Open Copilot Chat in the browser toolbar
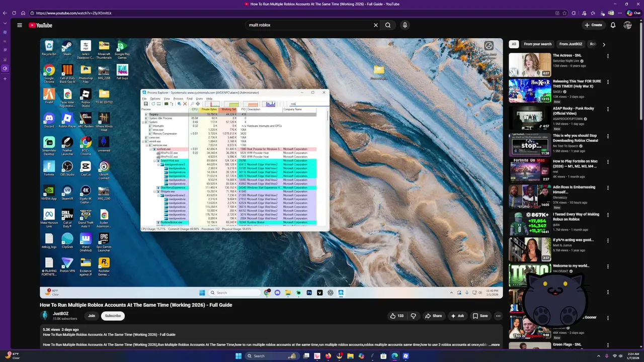The image size is (644, 362). [633, 13]
